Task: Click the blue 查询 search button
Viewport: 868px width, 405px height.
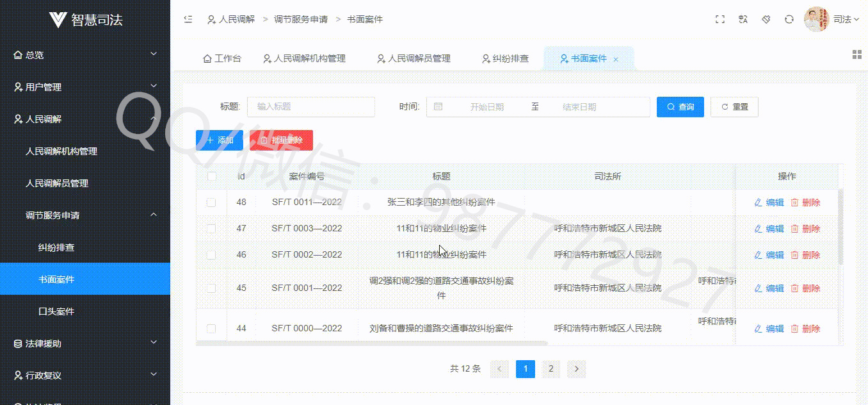Action: tap(680, 107)
